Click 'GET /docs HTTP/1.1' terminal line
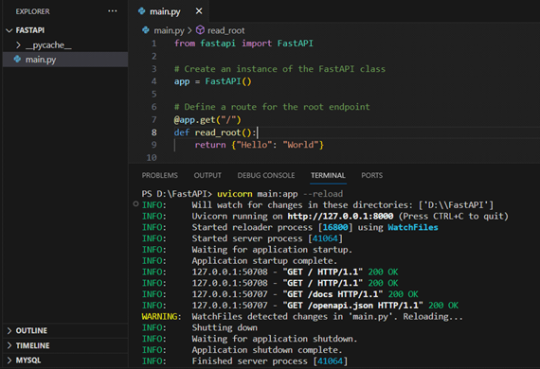Screen dimensions: 540x369 click(280, 294)
